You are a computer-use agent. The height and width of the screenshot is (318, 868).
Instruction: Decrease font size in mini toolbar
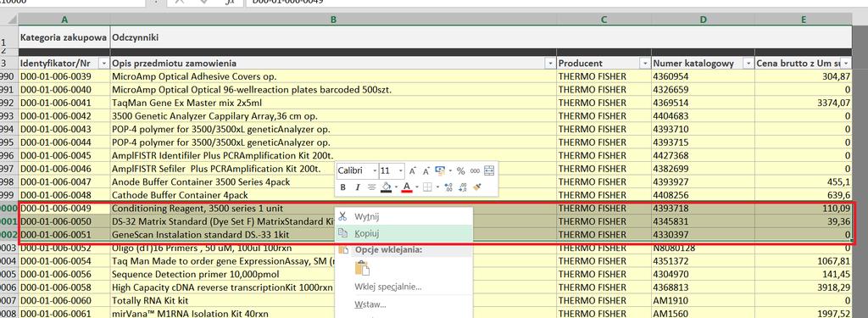pyautogui.click(x=426, y=170)
